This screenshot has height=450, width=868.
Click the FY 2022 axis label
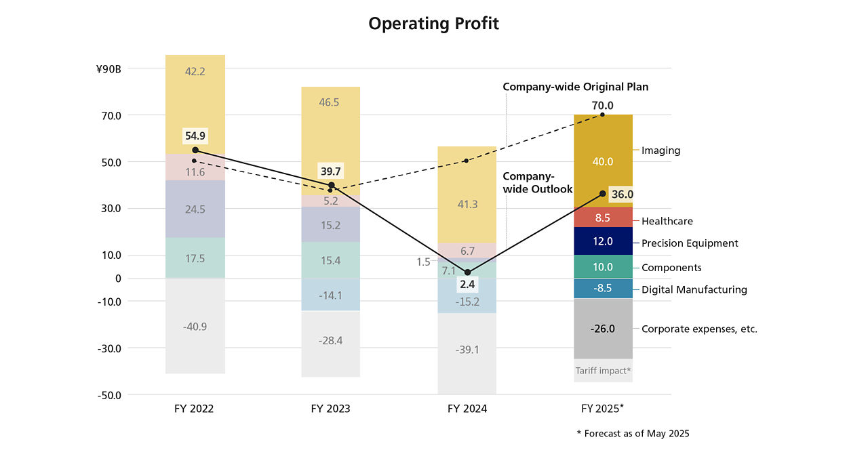pos(194,409)
